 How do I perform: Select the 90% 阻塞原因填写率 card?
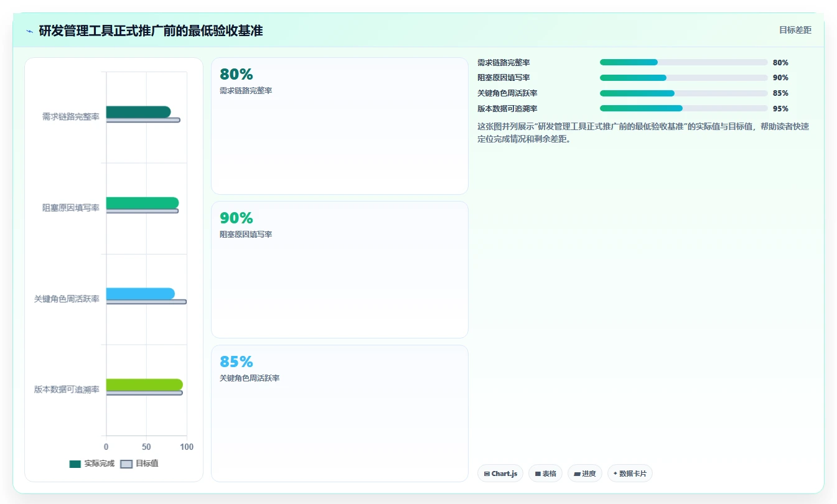tap(340, 269)
